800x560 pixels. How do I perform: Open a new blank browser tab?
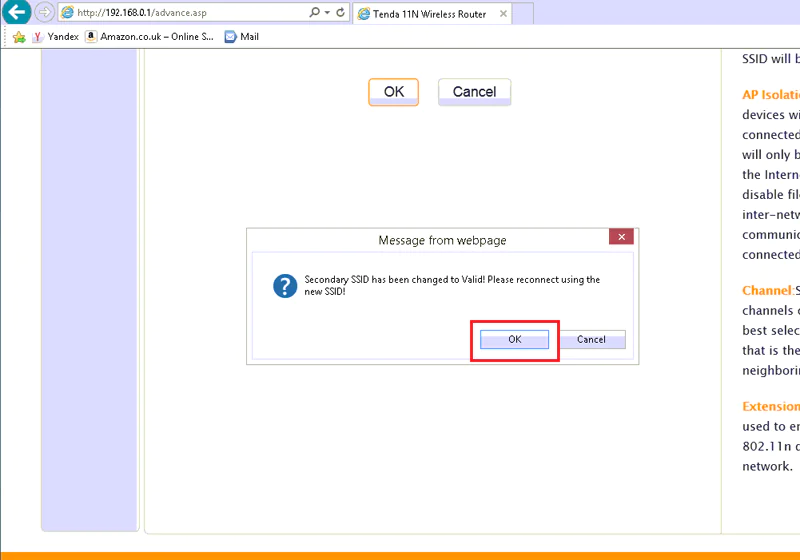pos(523,14)
